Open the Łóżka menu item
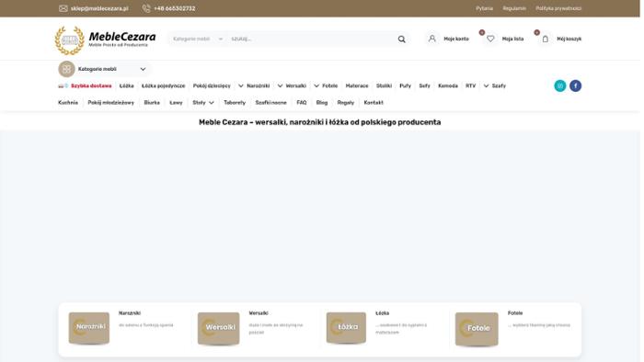The image size is (644, 362). [x=127, y=85]
